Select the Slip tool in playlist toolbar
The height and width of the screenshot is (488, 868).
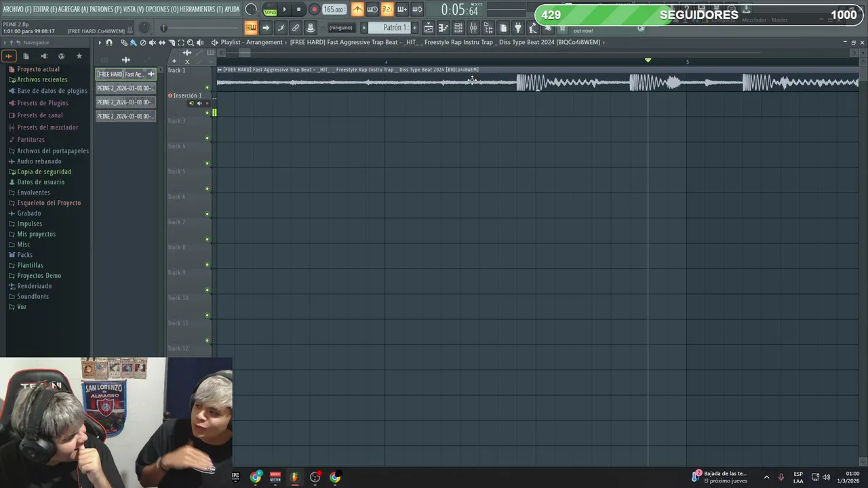click(162, 43)
